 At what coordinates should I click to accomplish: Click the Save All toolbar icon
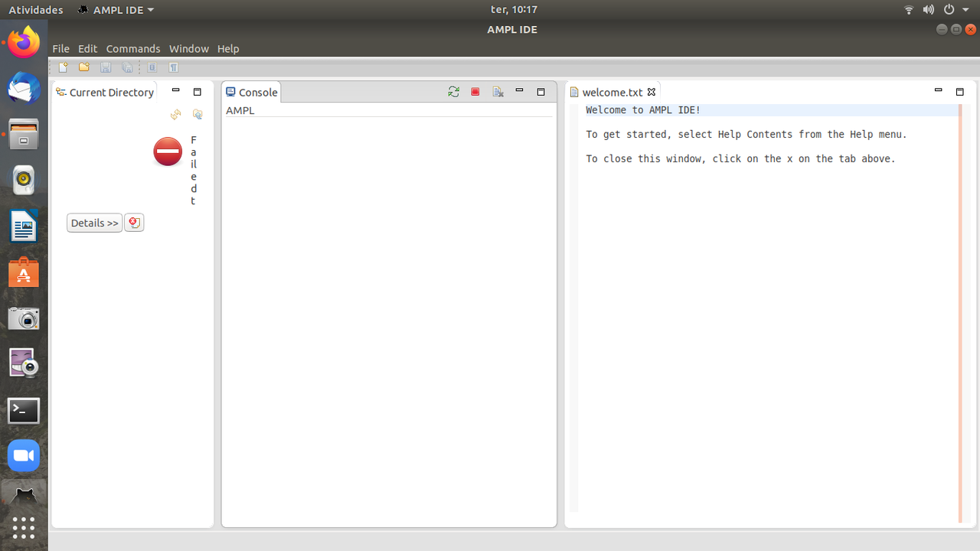click(x=127, y=67)
